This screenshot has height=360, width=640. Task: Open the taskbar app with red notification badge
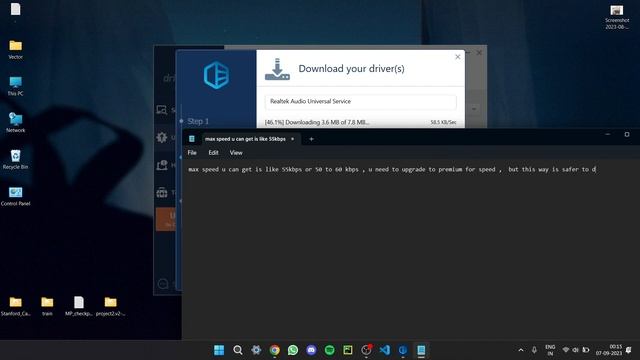366,350
